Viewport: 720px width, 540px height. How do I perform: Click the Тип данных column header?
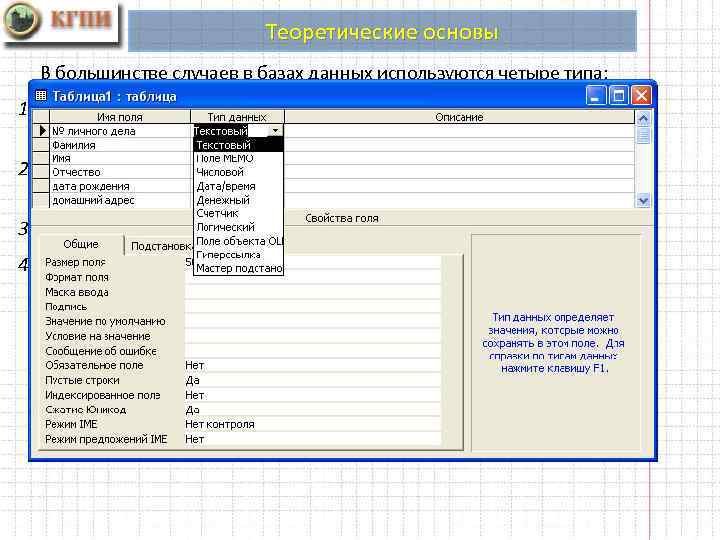(x=237, y=117)
